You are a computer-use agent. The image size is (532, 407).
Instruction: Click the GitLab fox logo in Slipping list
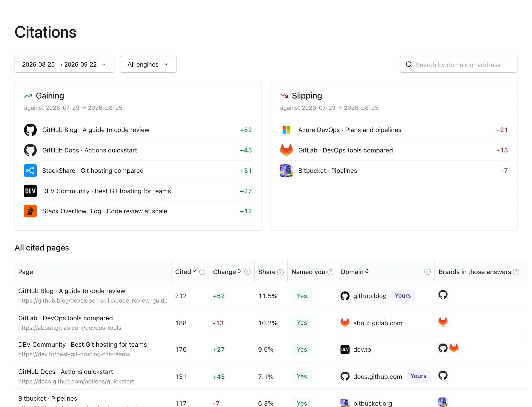[x=286, y=150]
